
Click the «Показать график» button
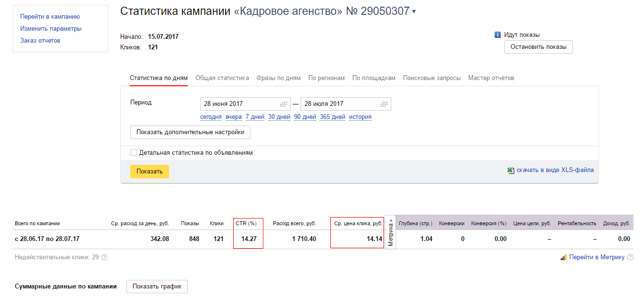coord(157,287)
